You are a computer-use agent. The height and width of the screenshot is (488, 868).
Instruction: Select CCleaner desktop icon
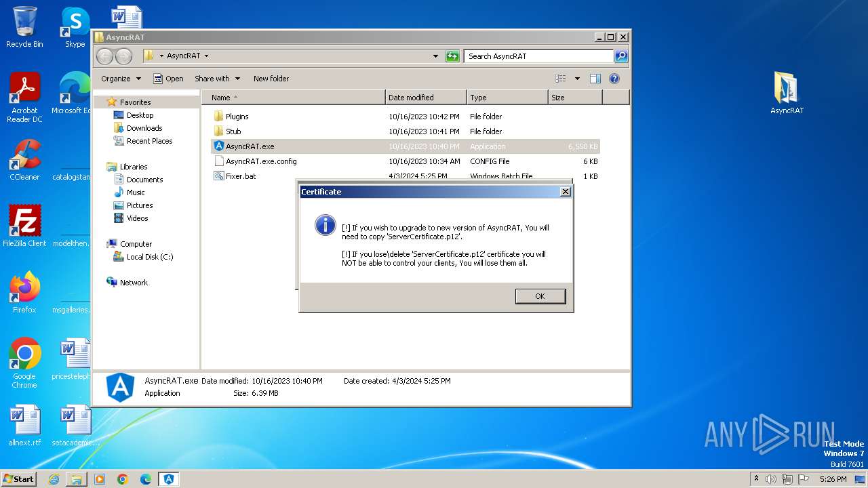pos(24,160)
